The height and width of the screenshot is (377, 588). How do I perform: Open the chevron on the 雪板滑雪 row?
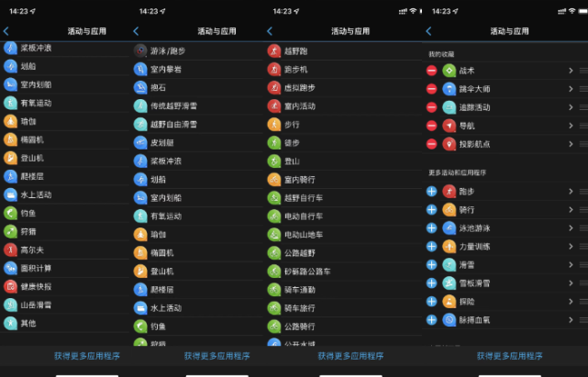[x=571, y=283]
